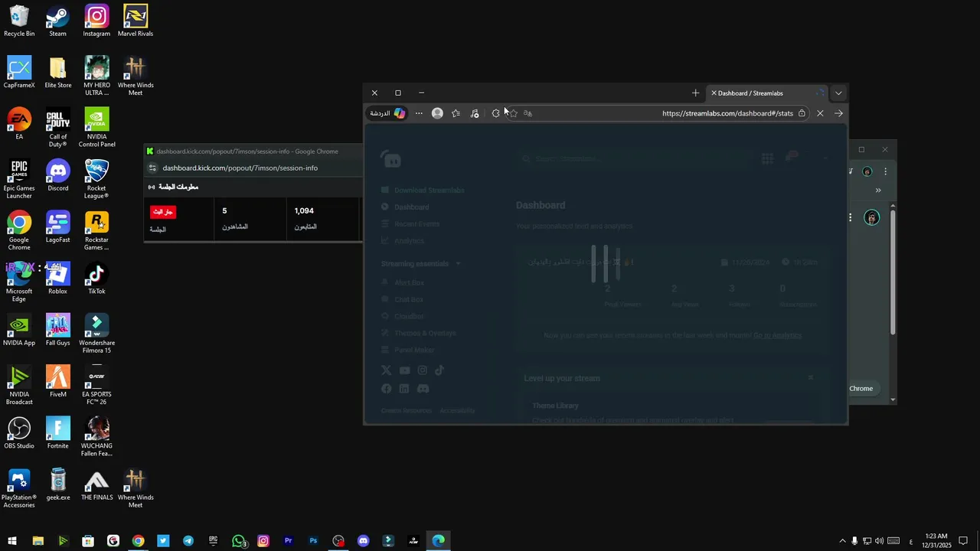Launch THE FINALS from the desktop
Image resolution: width=980 pixels, height=551 pixels.
(x=96, y=484)
